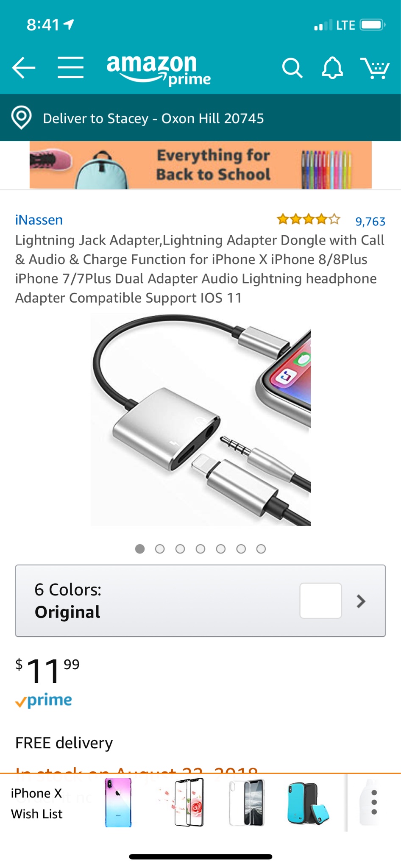Tap the back arrow icon

[x=23, y=68]
